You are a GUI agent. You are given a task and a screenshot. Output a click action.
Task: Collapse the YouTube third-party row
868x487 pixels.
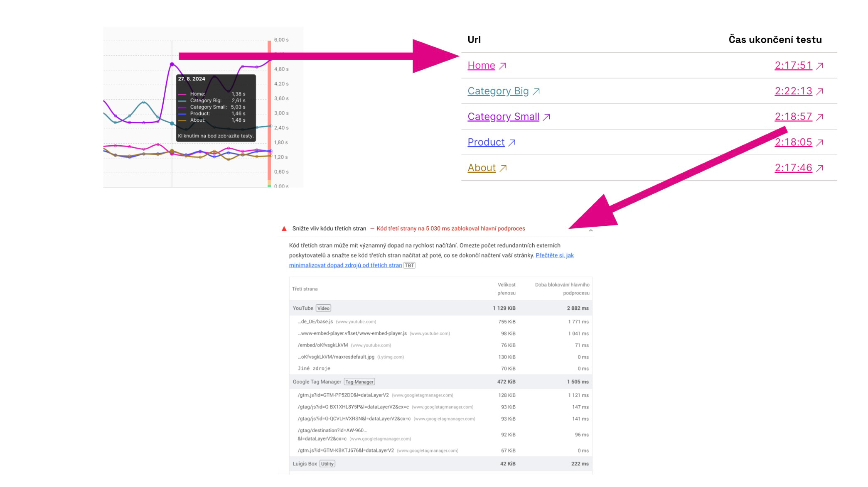[x=303, y=308]
